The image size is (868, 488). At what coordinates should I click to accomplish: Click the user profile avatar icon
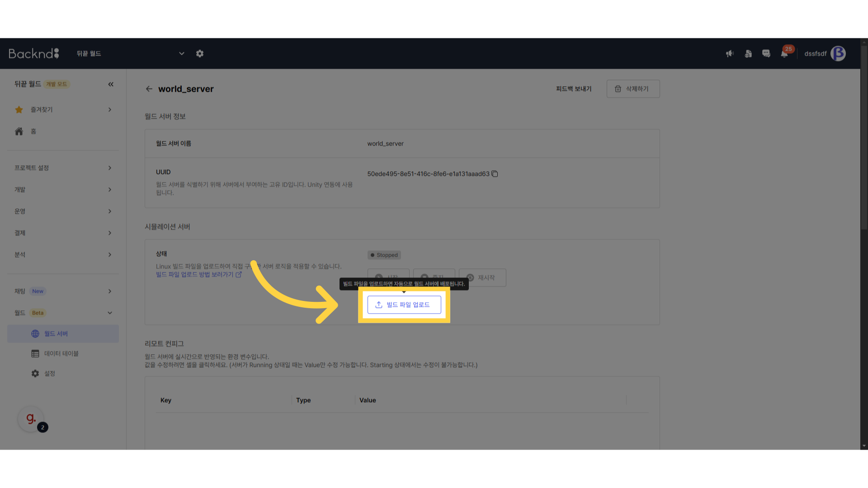click(838, 54)
